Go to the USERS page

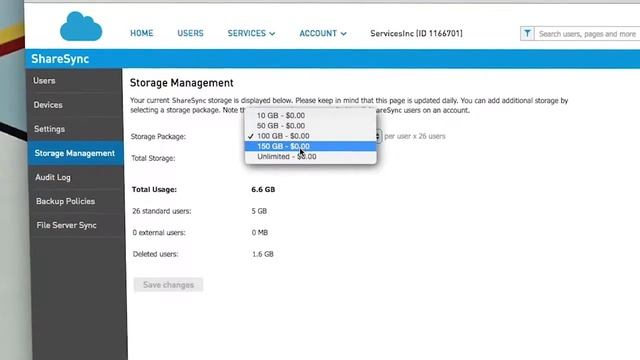pos(190,33)
